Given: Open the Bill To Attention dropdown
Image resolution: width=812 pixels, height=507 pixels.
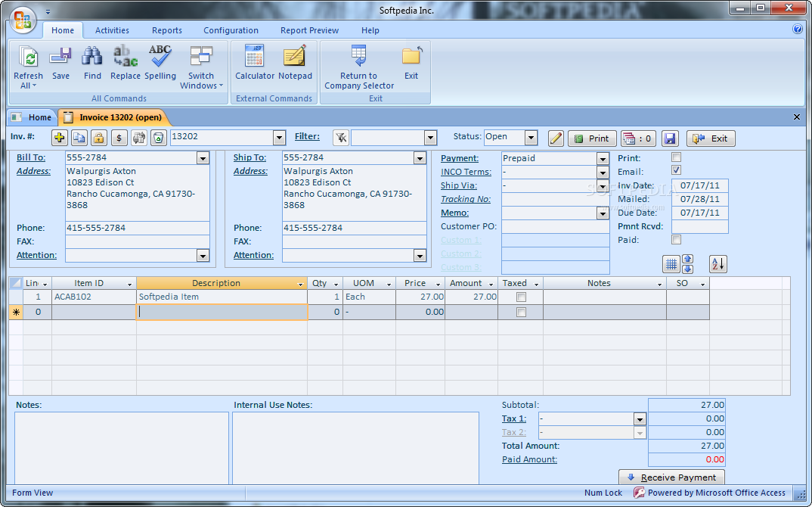Looking at the screenshot, I should (203, 256).
